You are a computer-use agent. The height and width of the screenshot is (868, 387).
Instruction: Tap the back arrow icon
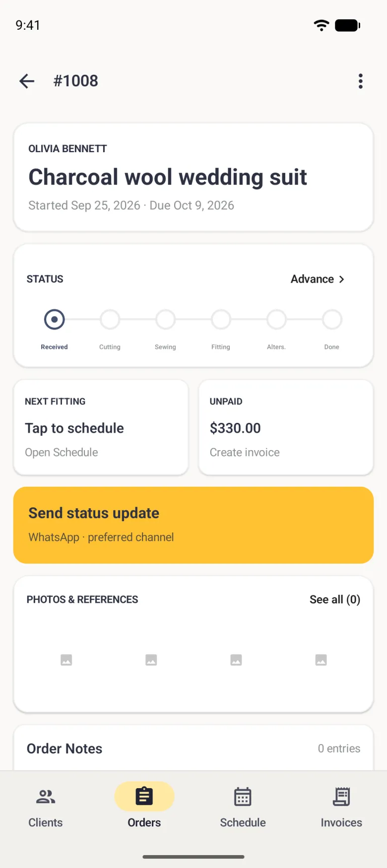(27, 81)
